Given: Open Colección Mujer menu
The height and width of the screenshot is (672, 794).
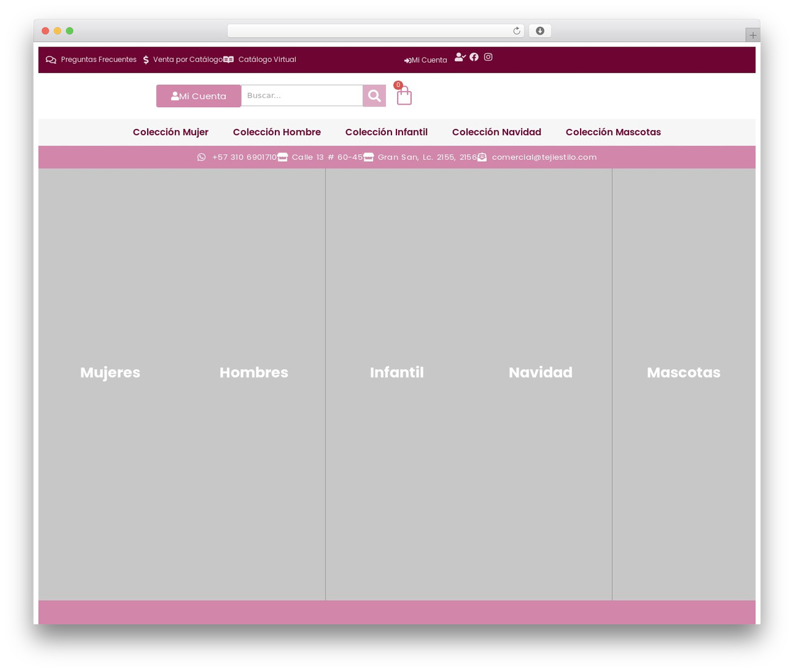Looking at the screenshot, I should 171,132.
